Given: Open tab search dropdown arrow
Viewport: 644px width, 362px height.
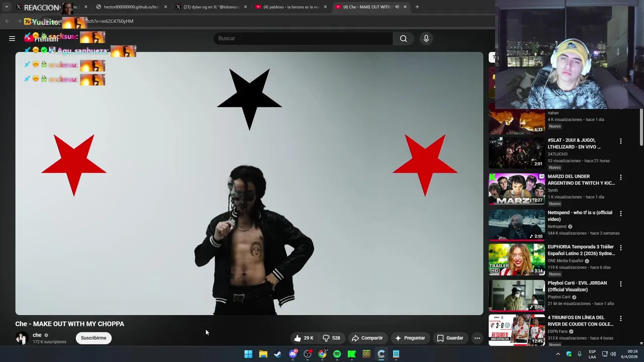Looking at the screenshot, I should [7, 7].
